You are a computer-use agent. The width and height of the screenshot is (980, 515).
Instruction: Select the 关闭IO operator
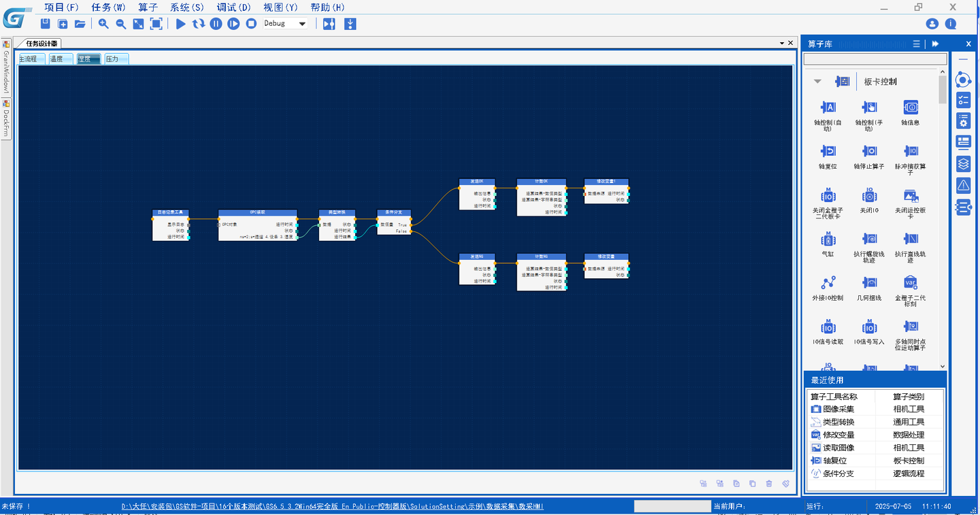[x=869, y=201]
